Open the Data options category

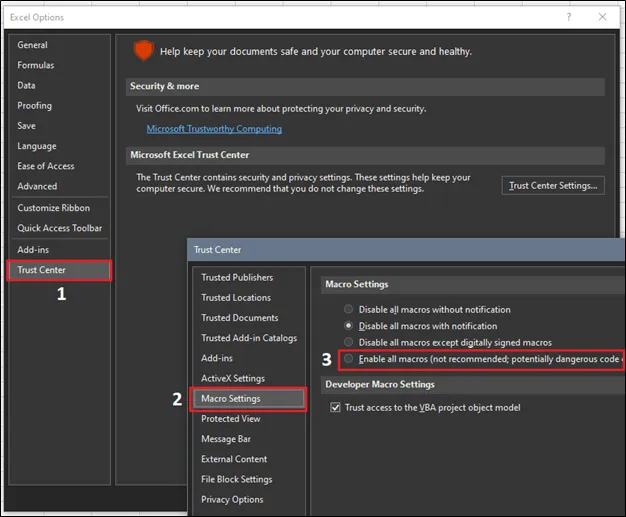point(26,85)
